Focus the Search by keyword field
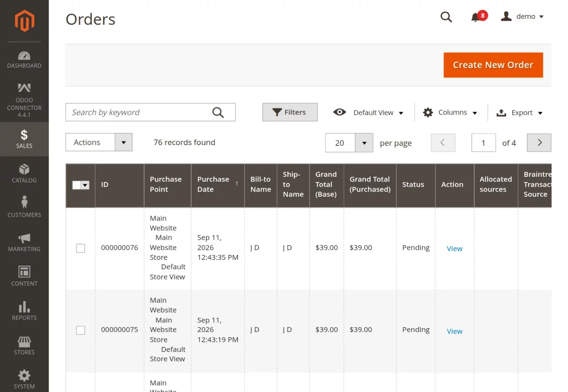 [151, 112]
